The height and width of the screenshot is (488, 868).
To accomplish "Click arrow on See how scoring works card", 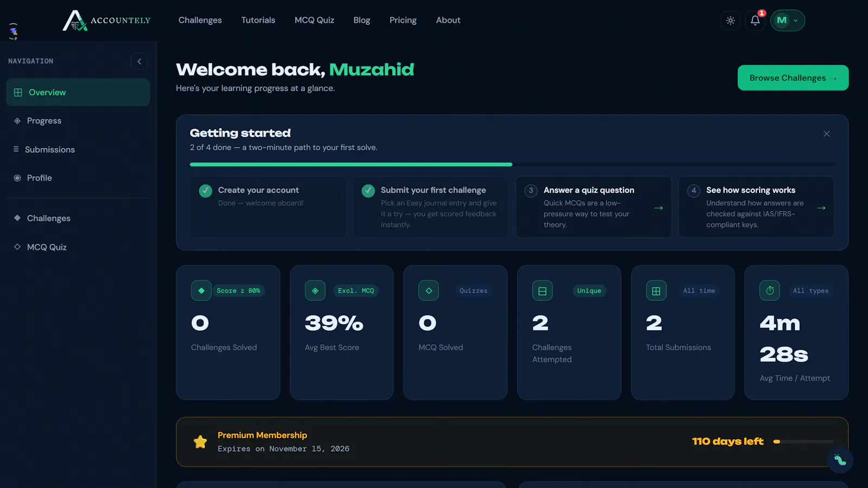I will 821,208.
